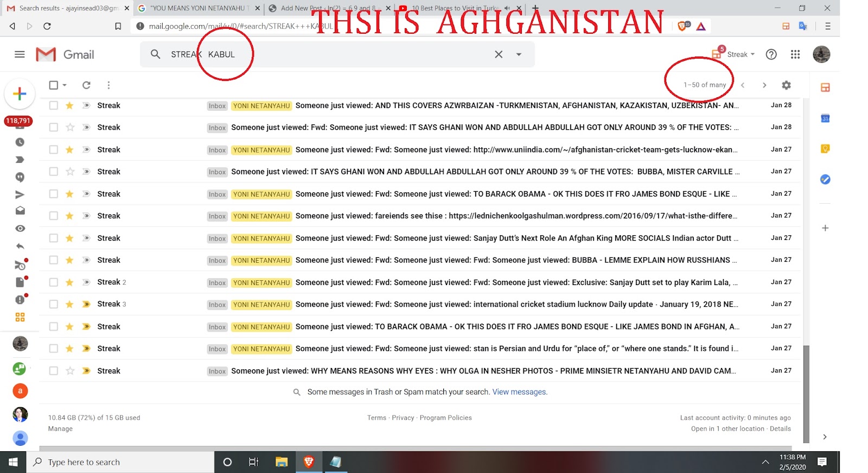Click the 'Manage' storage link
Screen dimensions: 868x473
[x=60, y=429]
